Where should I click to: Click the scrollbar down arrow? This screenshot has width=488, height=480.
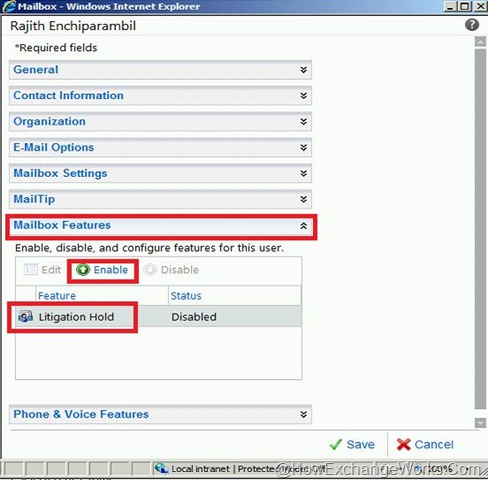[480, 423]
